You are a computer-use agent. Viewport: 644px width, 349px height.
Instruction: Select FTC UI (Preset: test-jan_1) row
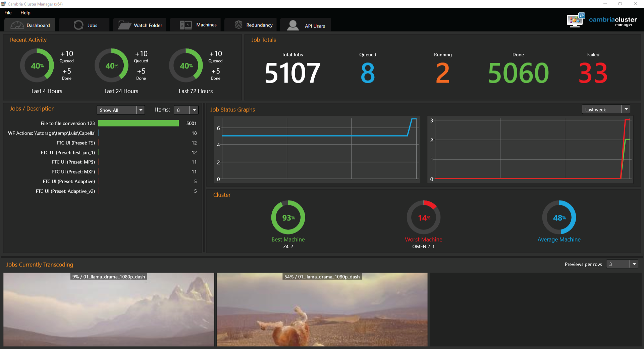click(x=102, y=152)
